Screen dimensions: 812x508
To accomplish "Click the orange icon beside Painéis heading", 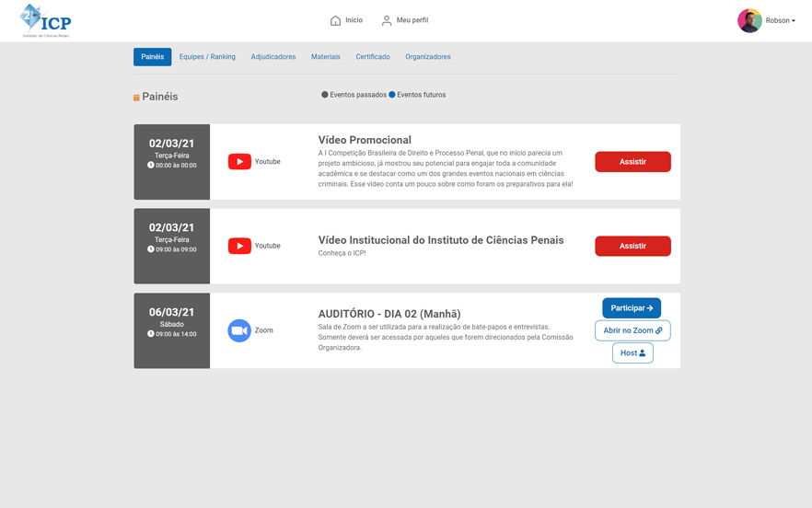I will [x=136, y=98].
